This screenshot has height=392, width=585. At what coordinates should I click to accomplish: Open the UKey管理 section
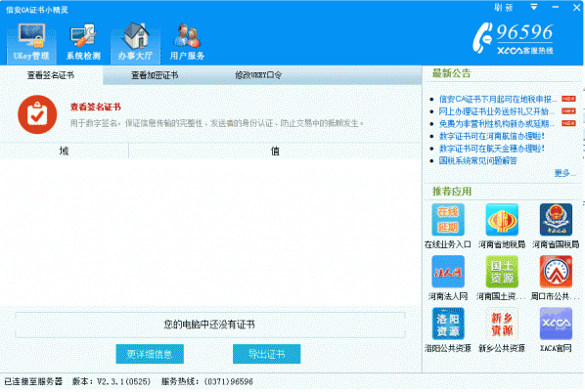[x=31, y=43]
